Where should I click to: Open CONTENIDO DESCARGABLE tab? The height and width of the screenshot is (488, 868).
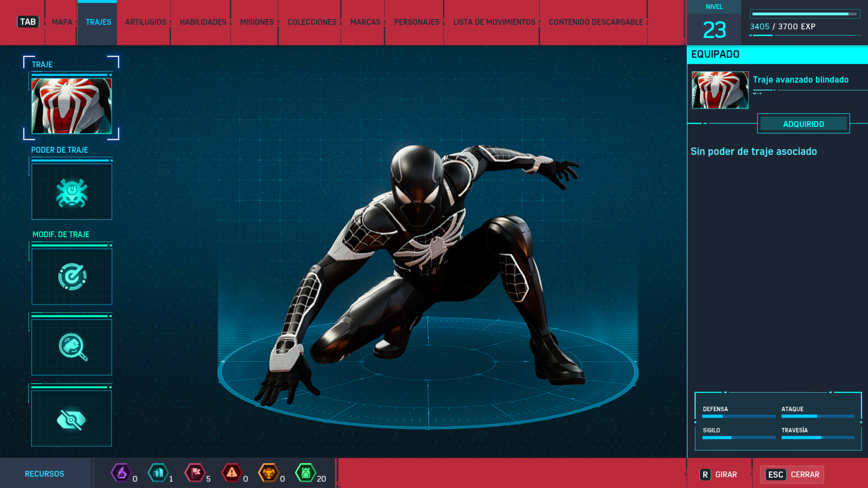(596, 22)
